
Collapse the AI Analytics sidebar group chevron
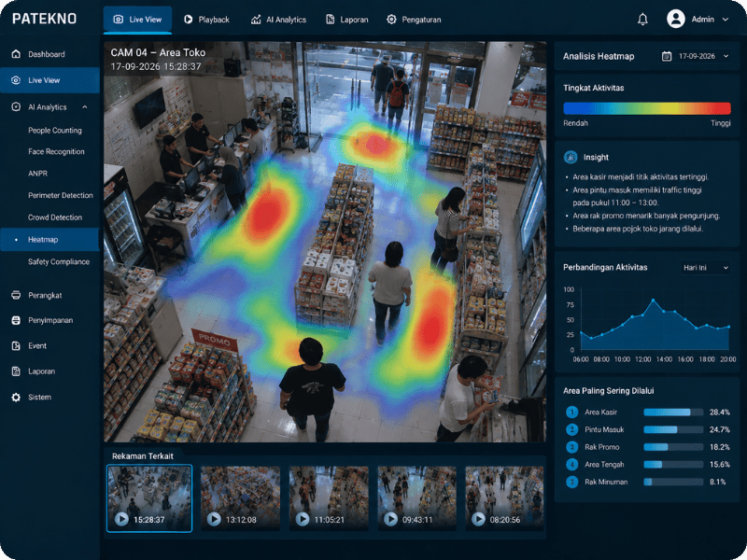(85, 107)
